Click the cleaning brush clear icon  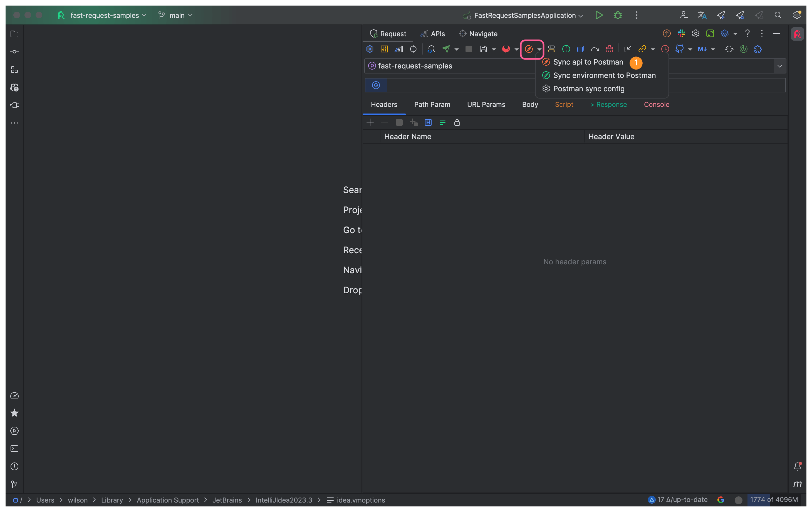coord(609,49)
